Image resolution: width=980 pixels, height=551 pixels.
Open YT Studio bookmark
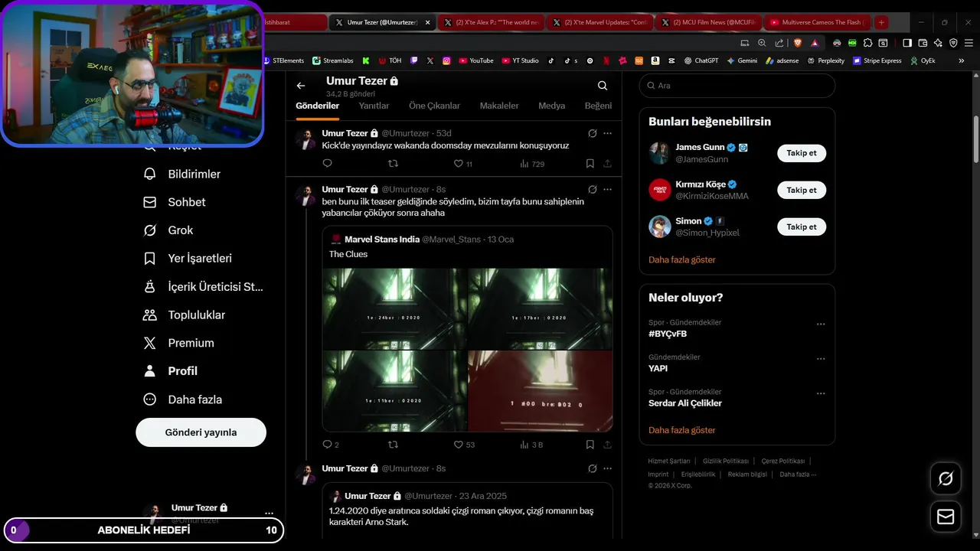click(521, 60)
